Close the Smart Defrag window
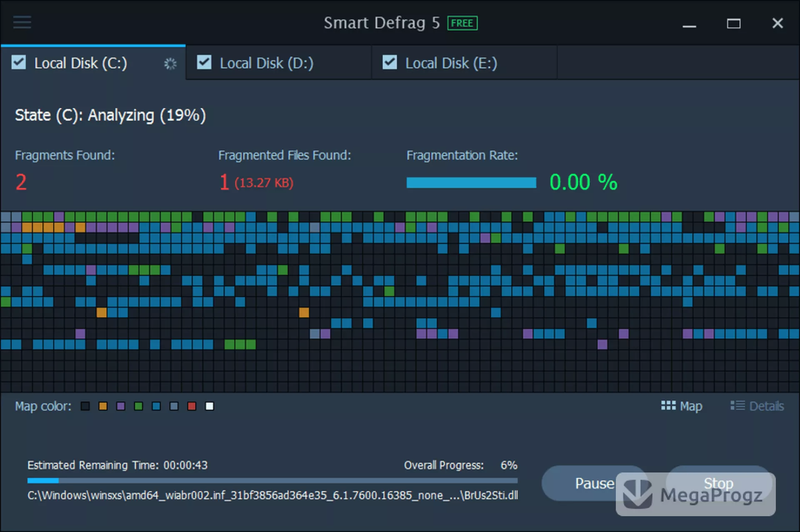The width and height of the screenshot is (800, 532). click(777, 23)
